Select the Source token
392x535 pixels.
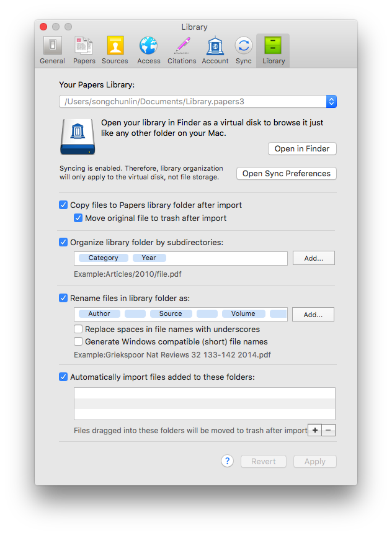[x=171, y=313]
